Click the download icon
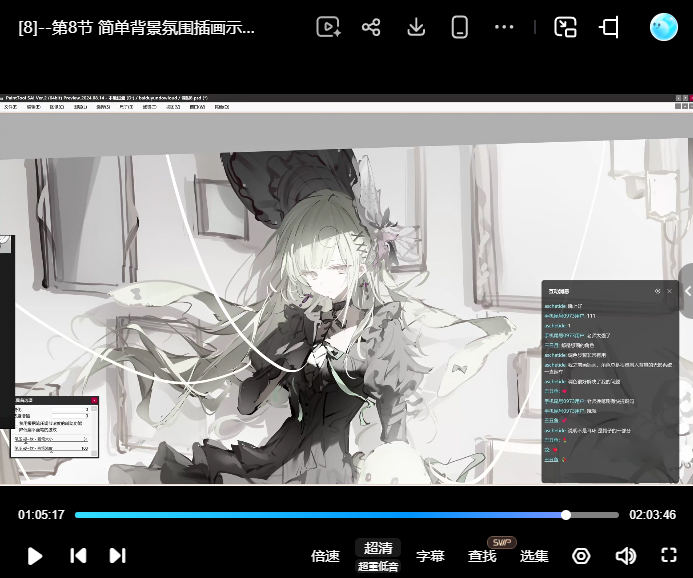This screenshot has width=693, height=578. [416, 27]
